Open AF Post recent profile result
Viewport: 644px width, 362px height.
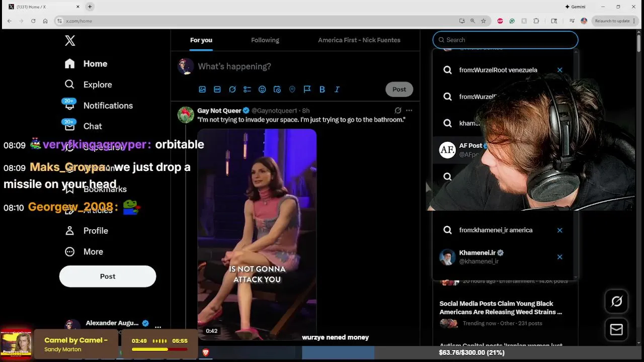point(460,150)
